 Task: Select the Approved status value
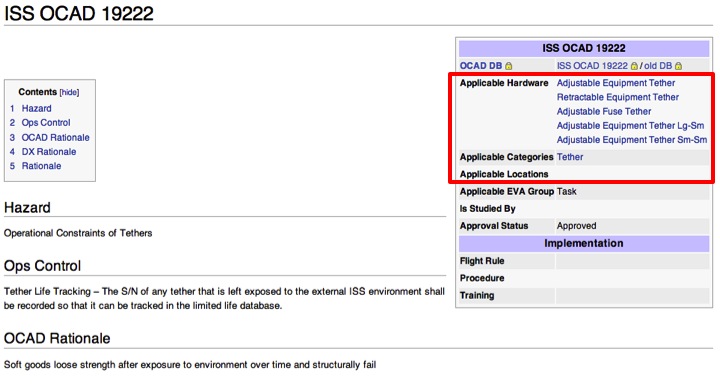[x=576, y=226]
